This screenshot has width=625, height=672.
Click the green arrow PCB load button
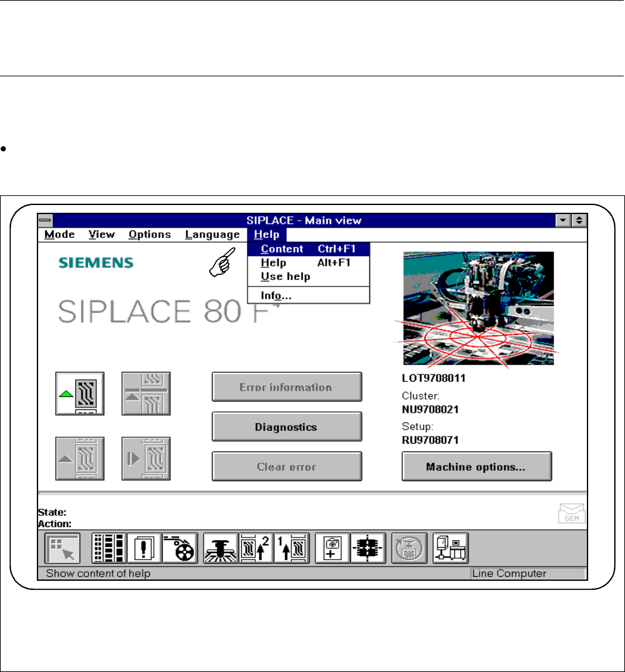pos(79,393)
